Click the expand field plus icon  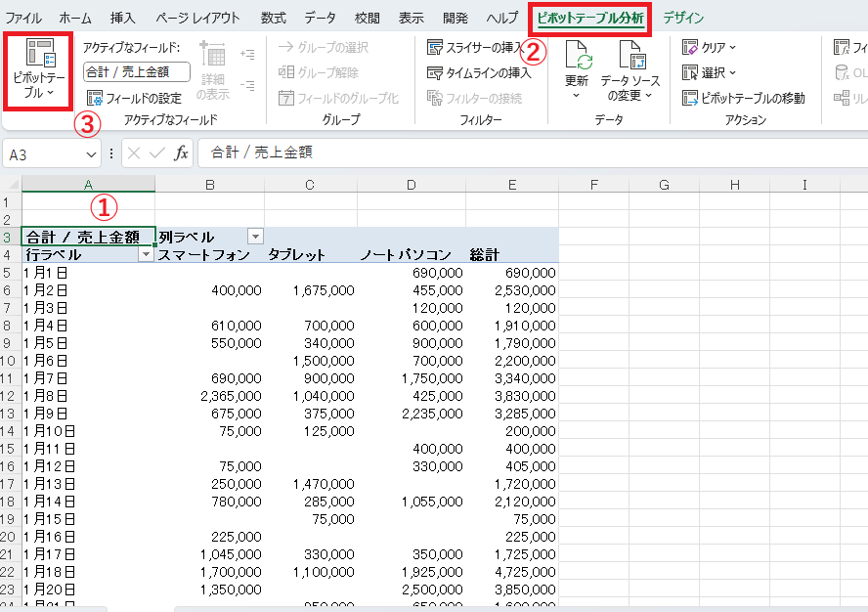click(x=247, y=55)
